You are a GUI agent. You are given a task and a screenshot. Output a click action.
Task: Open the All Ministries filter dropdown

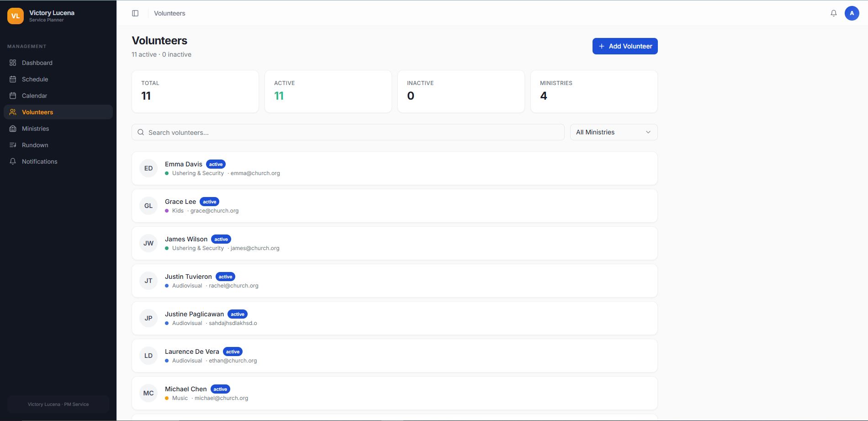pyautogui.click(x=614, y=132)
